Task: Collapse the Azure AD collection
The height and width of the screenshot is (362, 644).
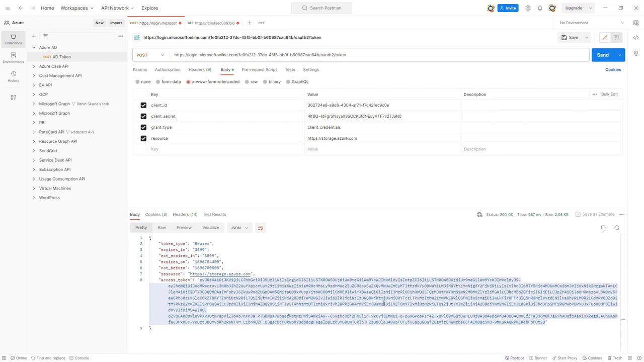Action: click(x=34, y=48)
